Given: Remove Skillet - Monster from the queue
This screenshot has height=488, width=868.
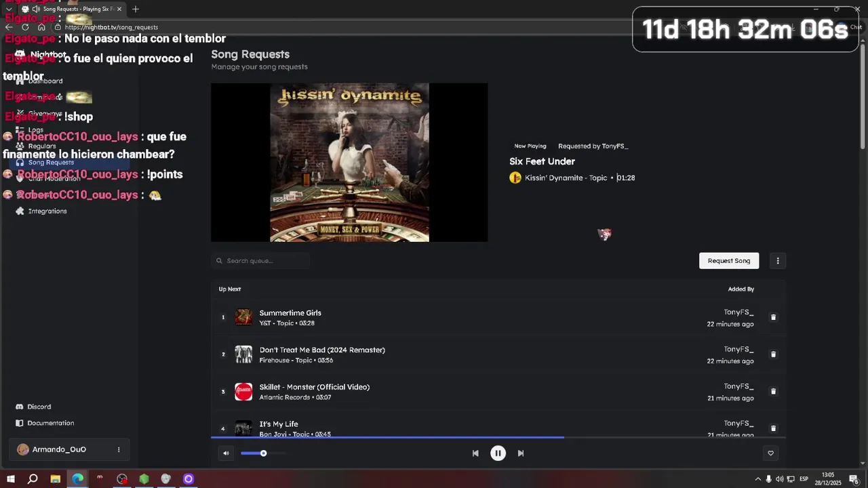Looking at the screenshot, I should coord(773,392).
